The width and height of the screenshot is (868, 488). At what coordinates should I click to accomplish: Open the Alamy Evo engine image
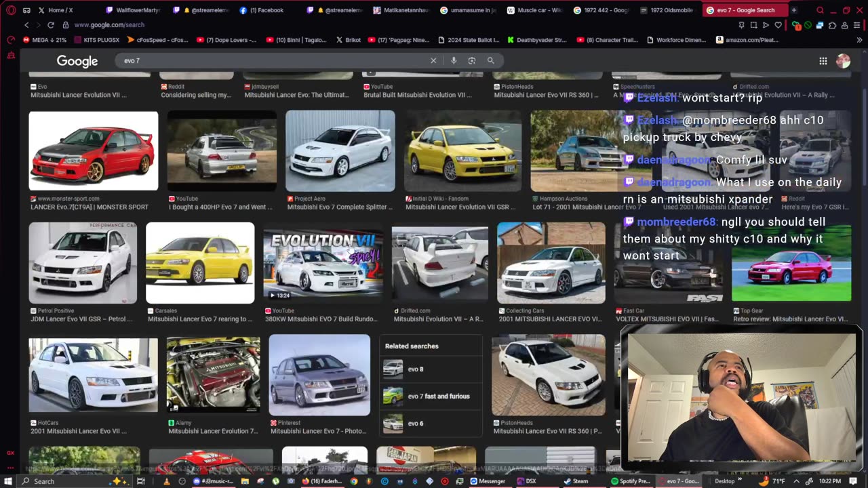(x=214, y=375)
